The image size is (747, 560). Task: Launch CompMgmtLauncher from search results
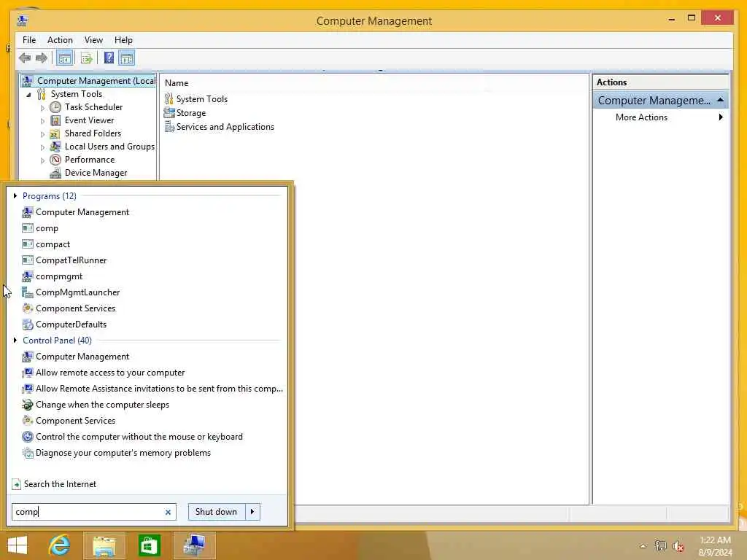[x=77, y=292]
